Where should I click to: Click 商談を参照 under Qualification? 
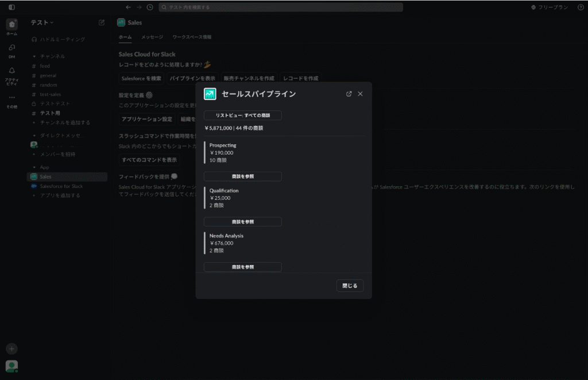click(x=243, y=222)
